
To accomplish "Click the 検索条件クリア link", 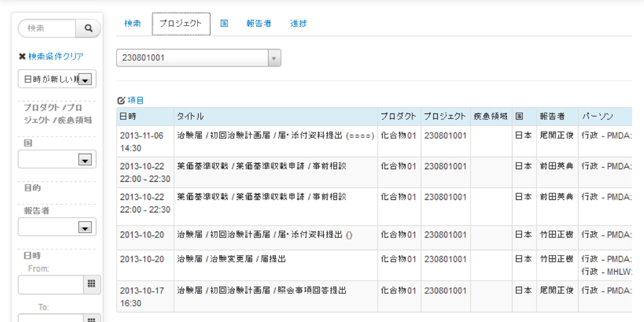I will (55, 57).
